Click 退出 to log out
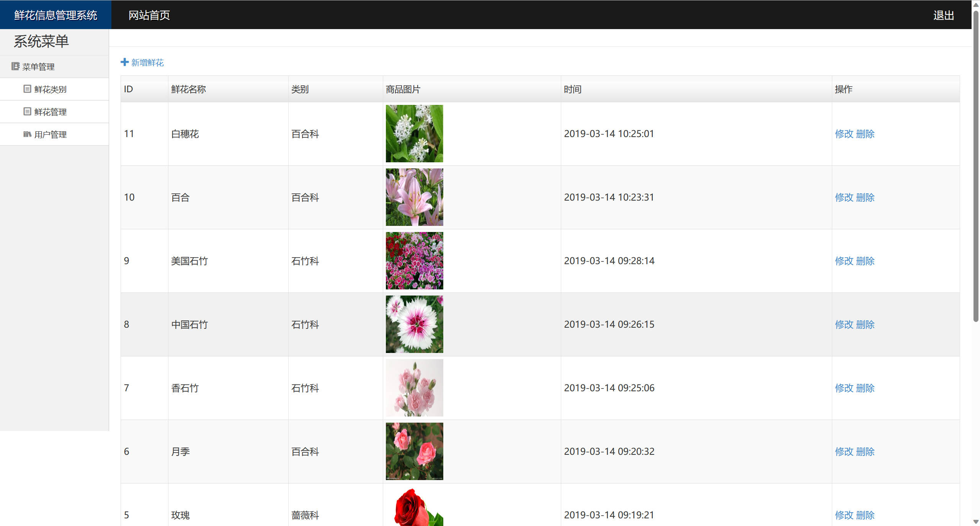The width and height of the screenshot is (980, 526). point(943,15)
